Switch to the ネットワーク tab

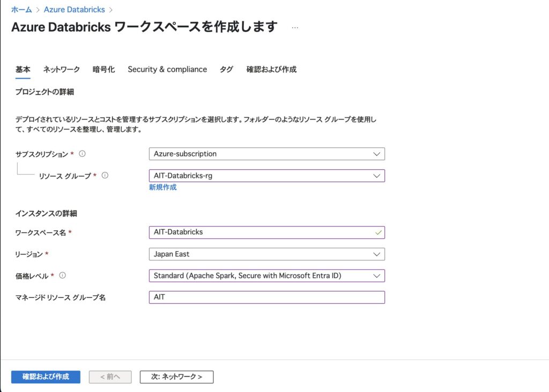[x=62, y=70]
